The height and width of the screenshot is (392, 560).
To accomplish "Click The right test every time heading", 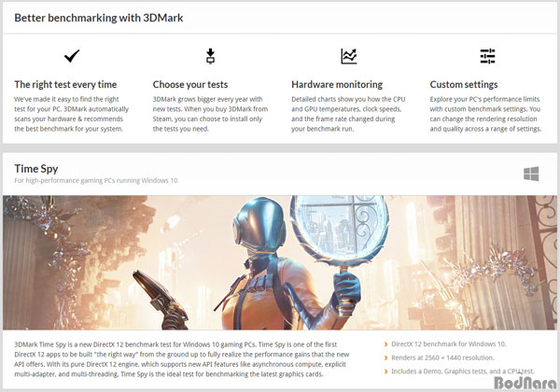I will (65, 85).
